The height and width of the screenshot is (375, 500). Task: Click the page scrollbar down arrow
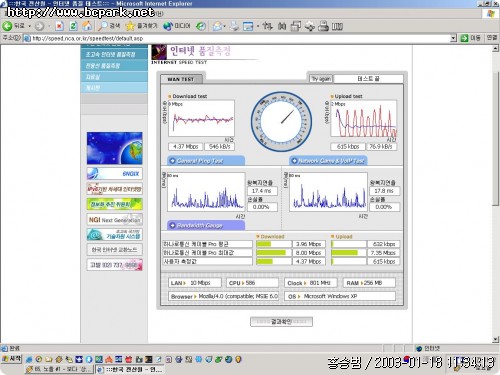pyautogui.click(x=496, y=339)
